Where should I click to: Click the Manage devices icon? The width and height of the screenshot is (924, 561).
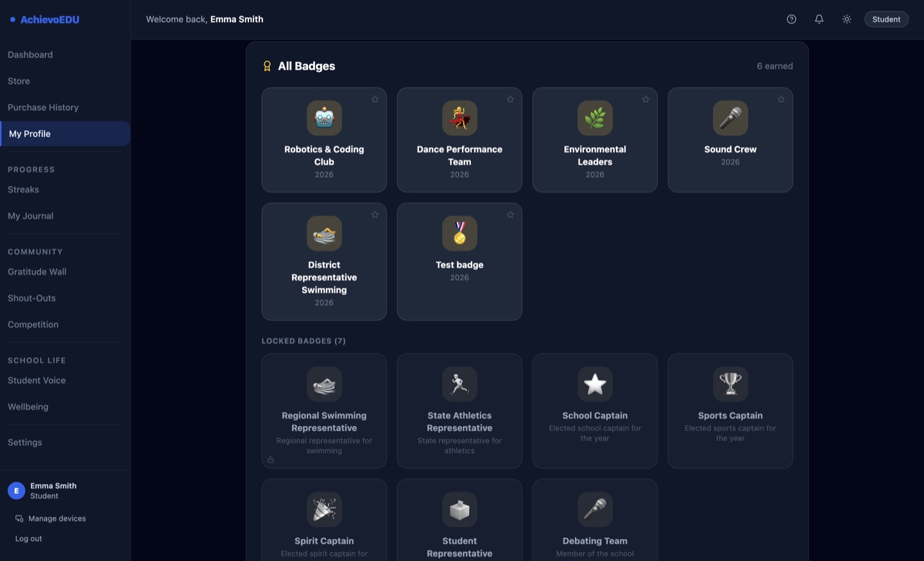[19, 519]
